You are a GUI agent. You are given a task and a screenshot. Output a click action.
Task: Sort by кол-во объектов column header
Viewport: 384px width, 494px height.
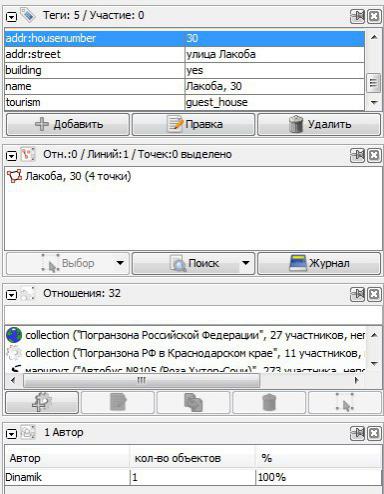[x=192, y=458]
